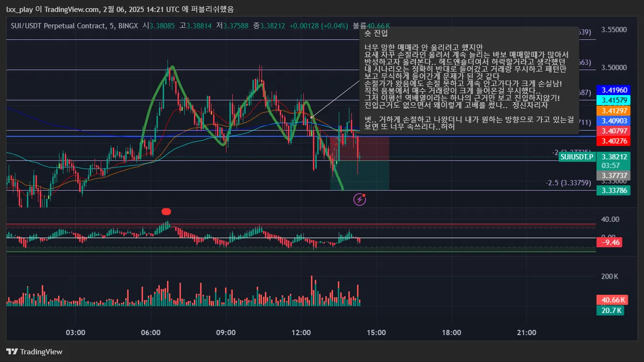Click the change value +0.00128 (+0.04%)
Viewport: 644px width, 362px height.
pos(319,25)
